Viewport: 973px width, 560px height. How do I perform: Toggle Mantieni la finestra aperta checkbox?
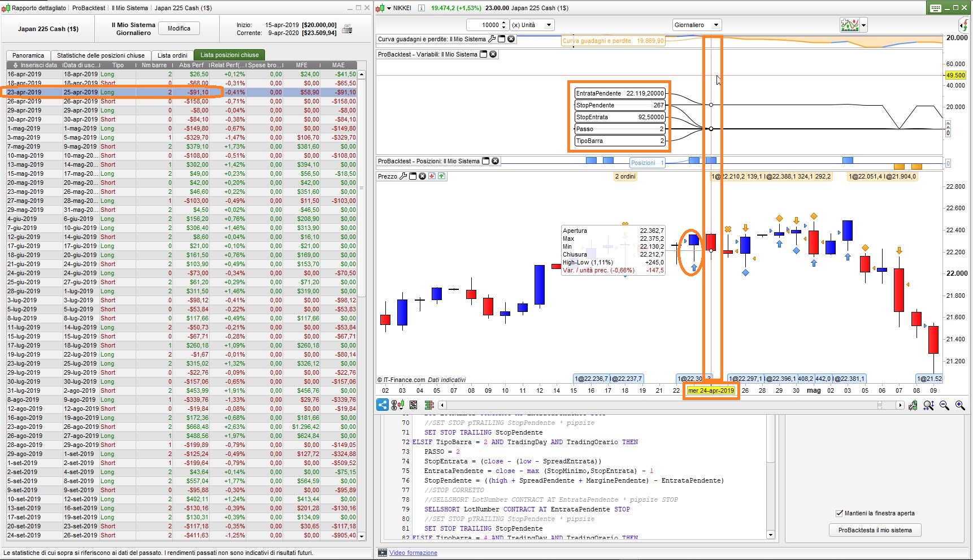(840, 513)
